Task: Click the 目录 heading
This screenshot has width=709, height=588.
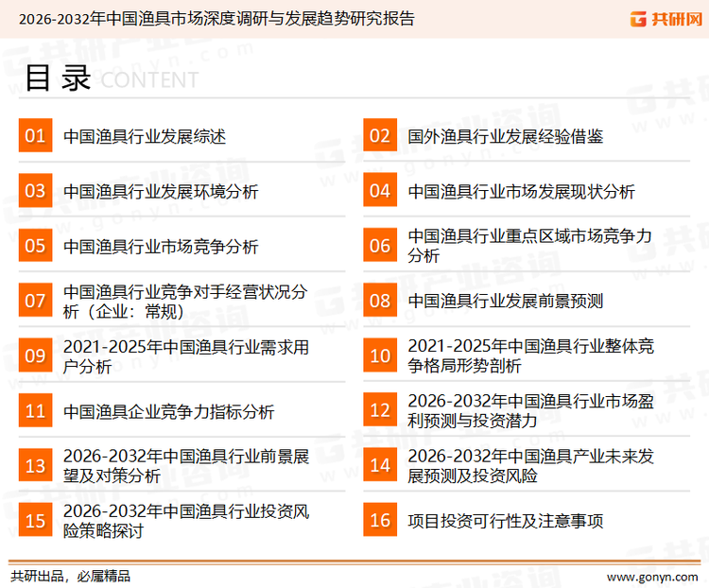Action: 58,78
